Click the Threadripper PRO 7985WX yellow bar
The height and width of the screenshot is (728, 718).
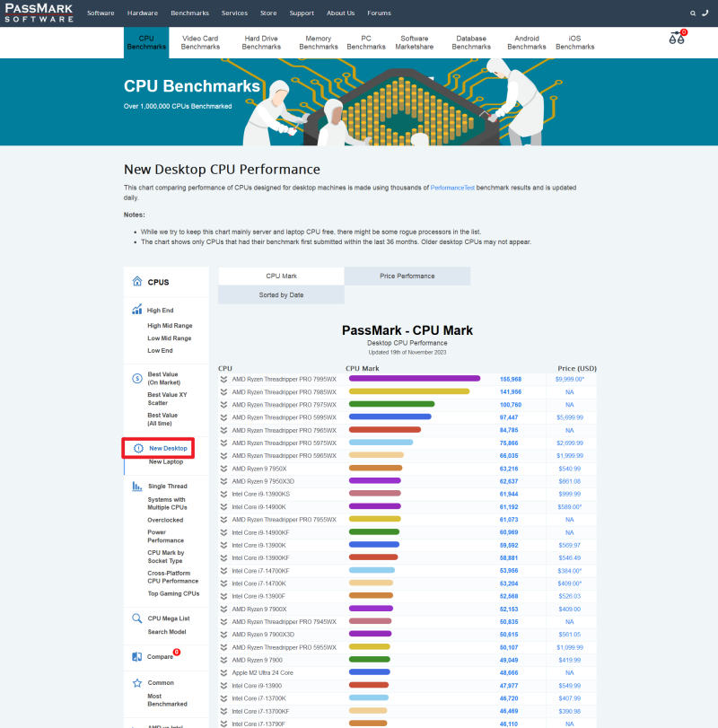tap(409, 392)
